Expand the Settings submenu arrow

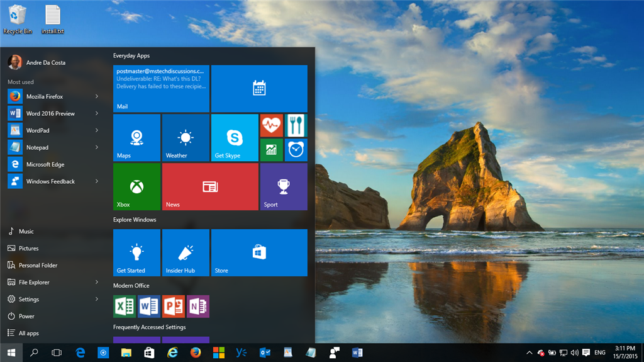point(97,299)
